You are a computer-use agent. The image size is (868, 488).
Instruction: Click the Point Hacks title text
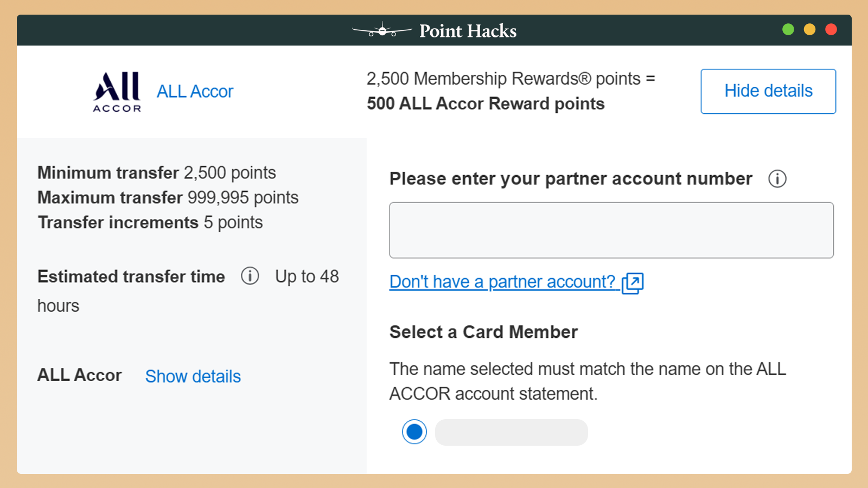(x=468, y=31)
